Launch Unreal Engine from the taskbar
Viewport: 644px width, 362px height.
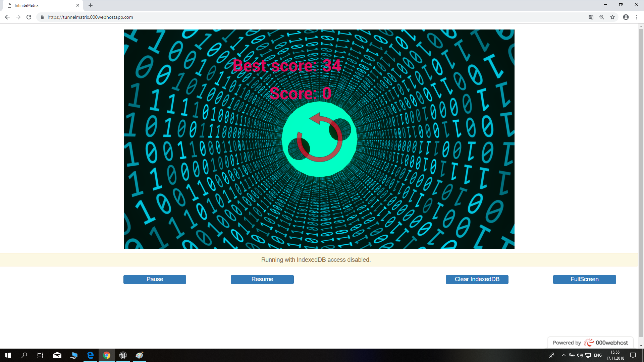(x=123, y=355)
